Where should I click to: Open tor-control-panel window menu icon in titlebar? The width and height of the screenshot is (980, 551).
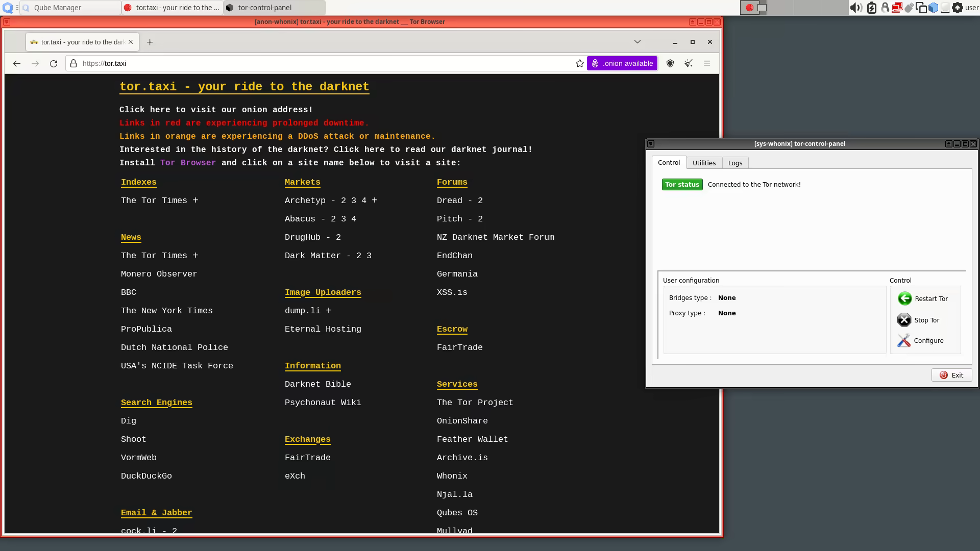pyautogui.click(x=651, y=144)
